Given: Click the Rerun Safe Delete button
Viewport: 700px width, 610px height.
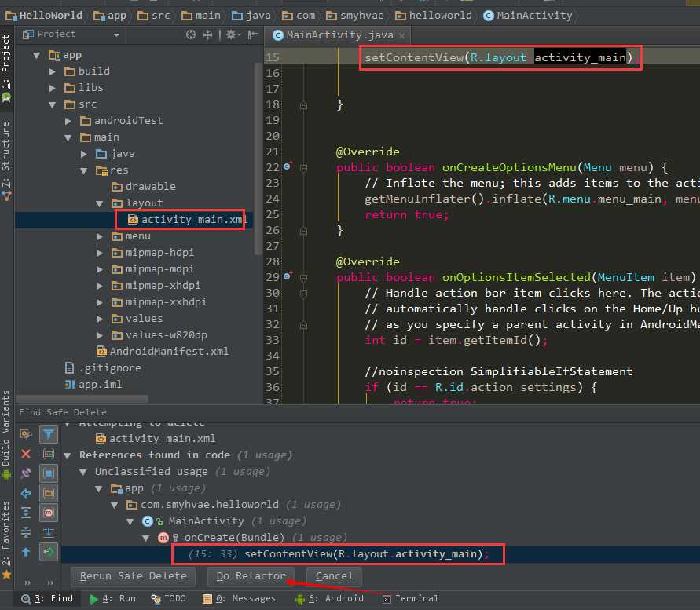Looking at the screenshot, I should 133,576.
